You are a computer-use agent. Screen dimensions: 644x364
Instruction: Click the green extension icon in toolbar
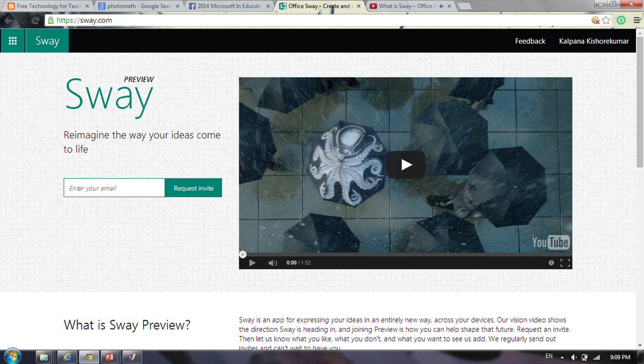tap(621, 20)
